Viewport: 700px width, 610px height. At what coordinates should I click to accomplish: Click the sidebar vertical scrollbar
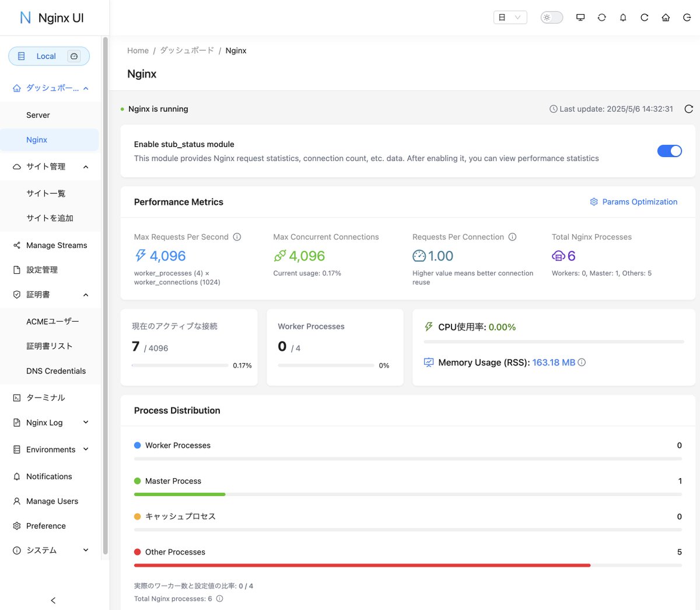click(x=106, y=295)
